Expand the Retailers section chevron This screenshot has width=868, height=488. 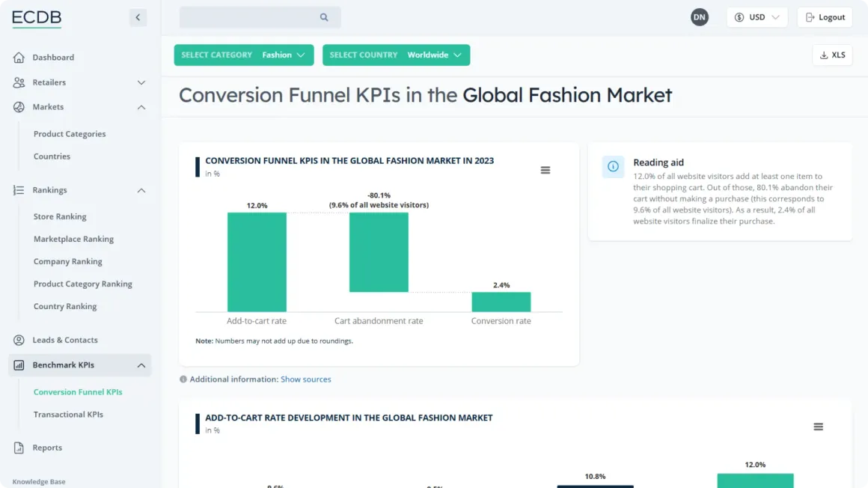pyautogui.click(x=141, y=82)
